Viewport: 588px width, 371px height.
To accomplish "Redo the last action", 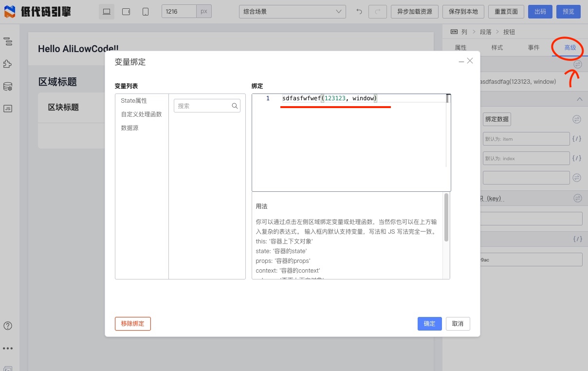I will [378, 12].
